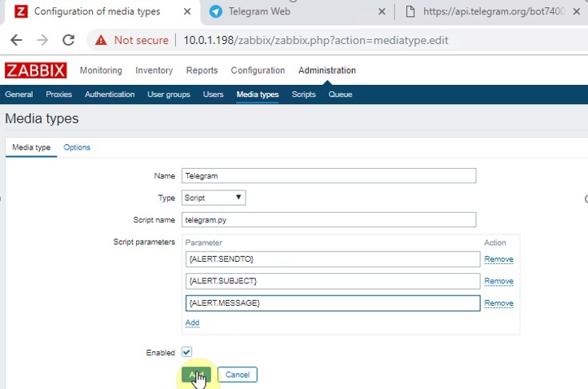Click the browser reload icon
The height and width of the screenshot is (389, 588).
click(68, 40)
